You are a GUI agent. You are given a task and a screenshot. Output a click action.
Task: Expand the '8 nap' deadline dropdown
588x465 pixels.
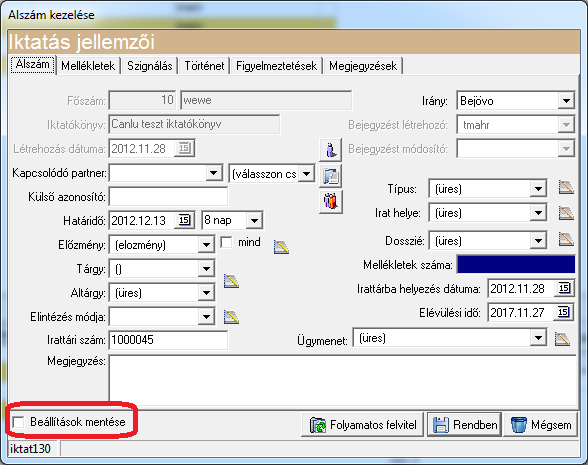[254, 220]
